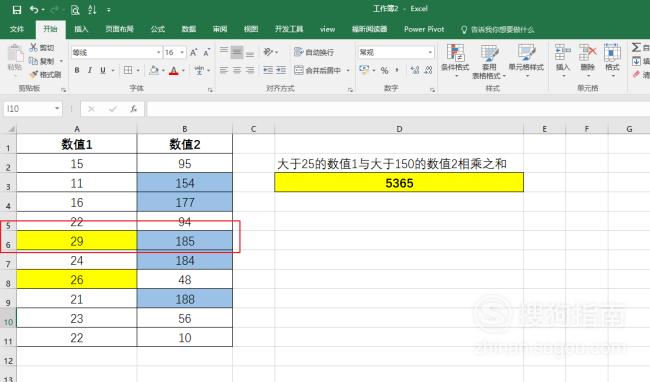The image size is (650, 382).
Task: Switch to the 页面布局 (Page Layout) tab
Action: coord(119,29)
